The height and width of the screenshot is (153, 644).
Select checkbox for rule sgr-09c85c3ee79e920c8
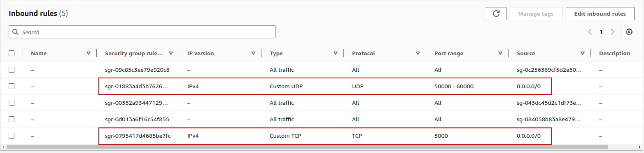click(12, 70)
